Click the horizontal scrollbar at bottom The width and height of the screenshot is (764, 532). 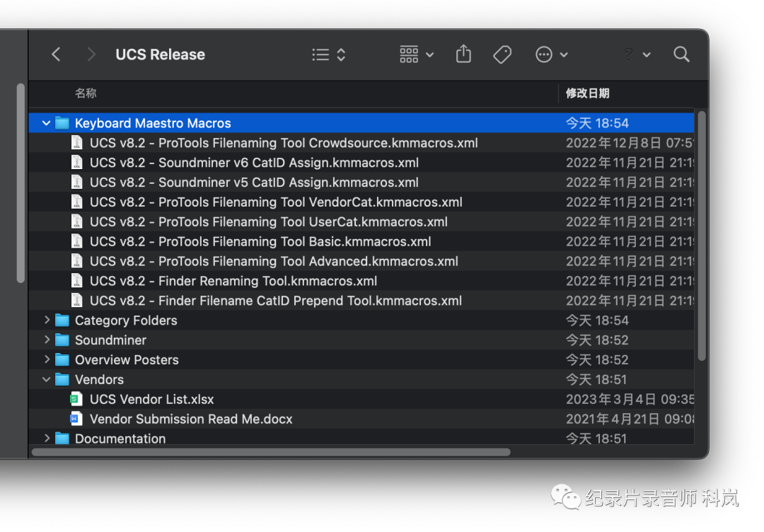[271, 452]
